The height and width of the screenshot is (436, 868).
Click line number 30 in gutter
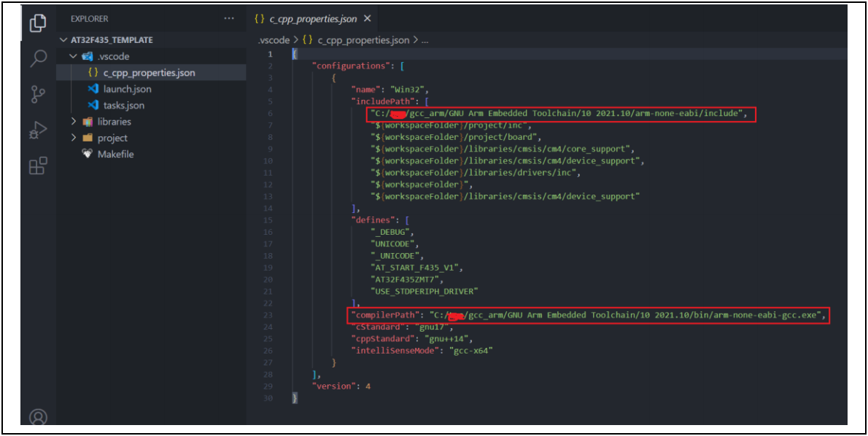(268, 398)
